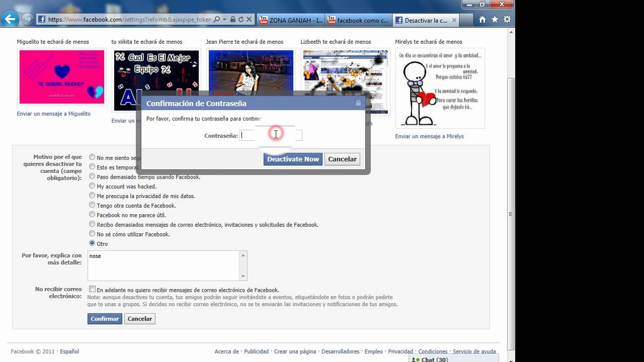The image size is (644, 362).
Task: Switch to the facebook como c... tab
Action: 358,20
